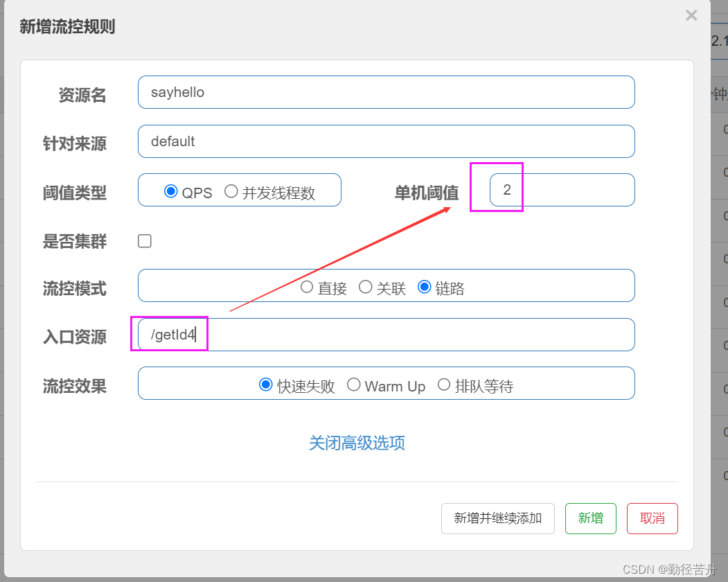
Task: Click the 入口资源 field with /getId4
Action: [387, 335]
